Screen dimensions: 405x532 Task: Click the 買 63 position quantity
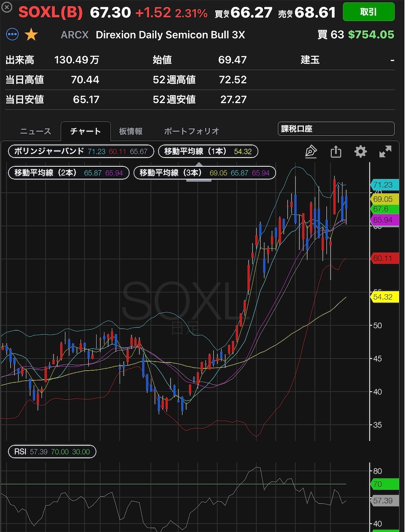tap(331, 35)
